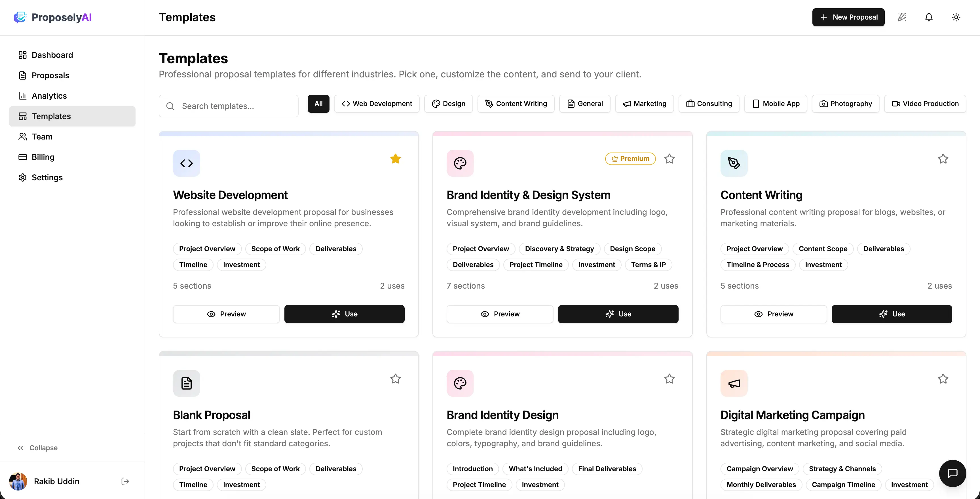Open Billing from the sidebar
The image size is (980, 499).
[x=43, y=157]
